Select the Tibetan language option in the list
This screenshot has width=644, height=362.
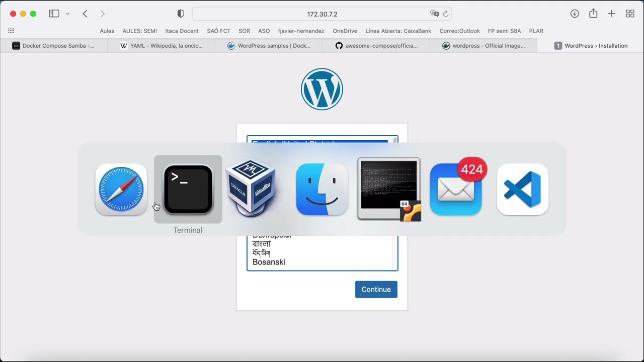coord(261,253)
